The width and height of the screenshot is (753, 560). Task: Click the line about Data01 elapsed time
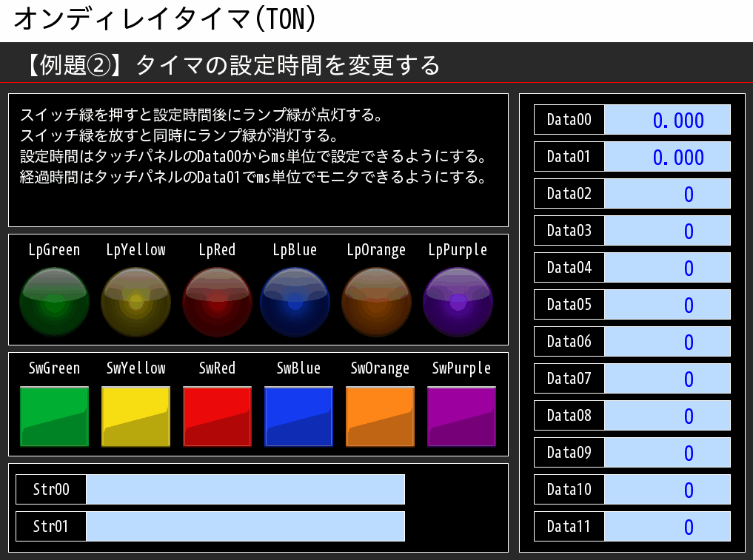tap(253, 177)
